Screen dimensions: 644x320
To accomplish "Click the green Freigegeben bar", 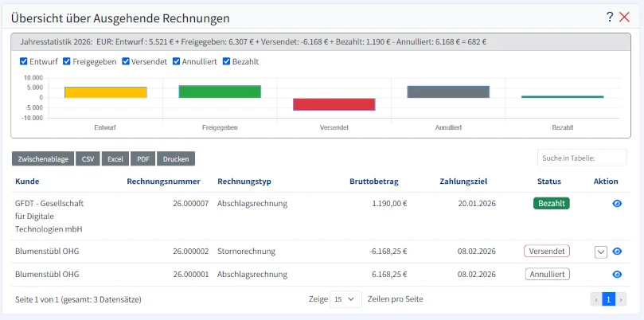I will click(220, 92).
